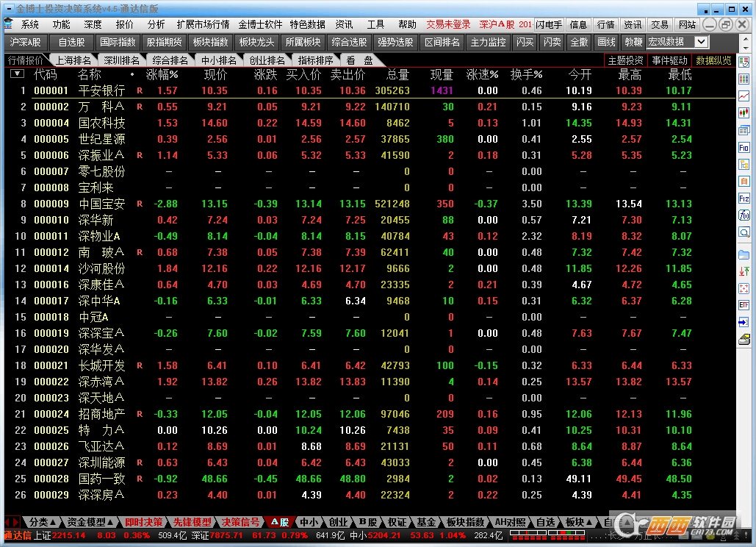
Task: Click the 交易未登录 status link
Action: pyautogui.click(x=448, y=24)
